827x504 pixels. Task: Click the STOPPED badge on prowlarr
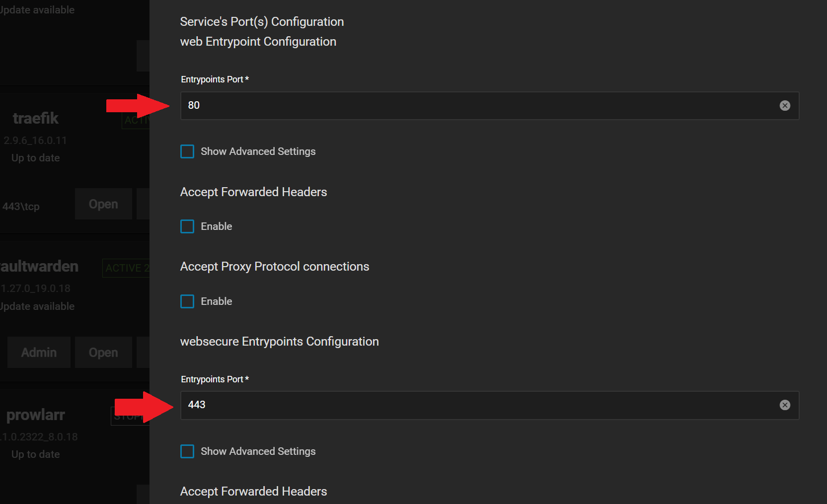coord(129,416)
